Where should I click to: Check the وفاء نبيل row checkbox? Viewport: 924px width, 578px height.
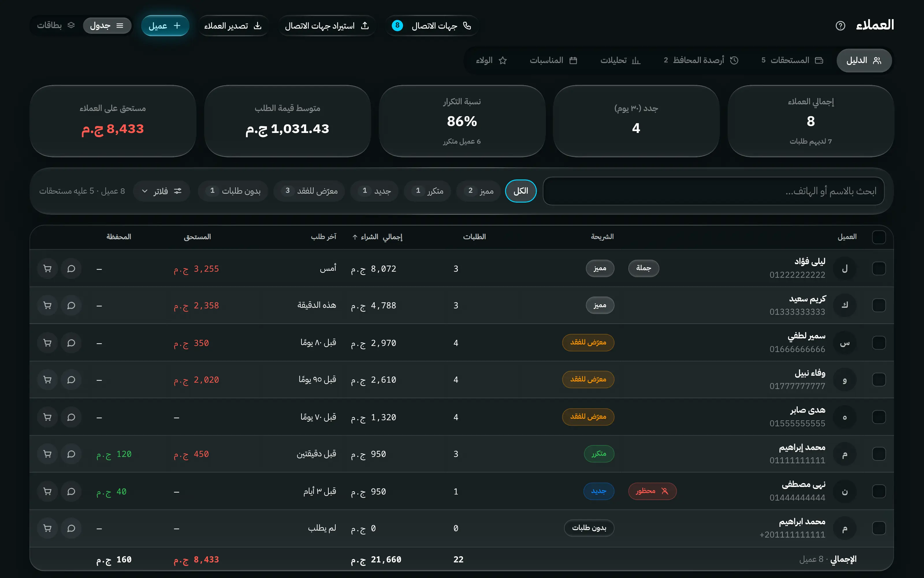(879, 379)
